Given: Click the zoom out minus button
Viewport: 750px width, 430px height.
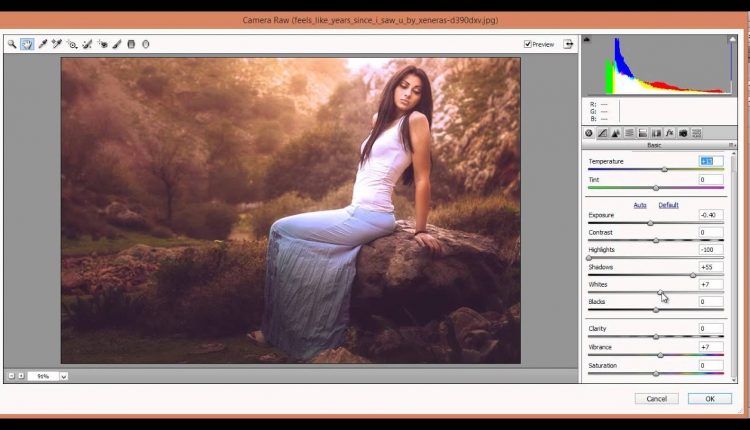Looking at the screenshot, I should 11,376.
